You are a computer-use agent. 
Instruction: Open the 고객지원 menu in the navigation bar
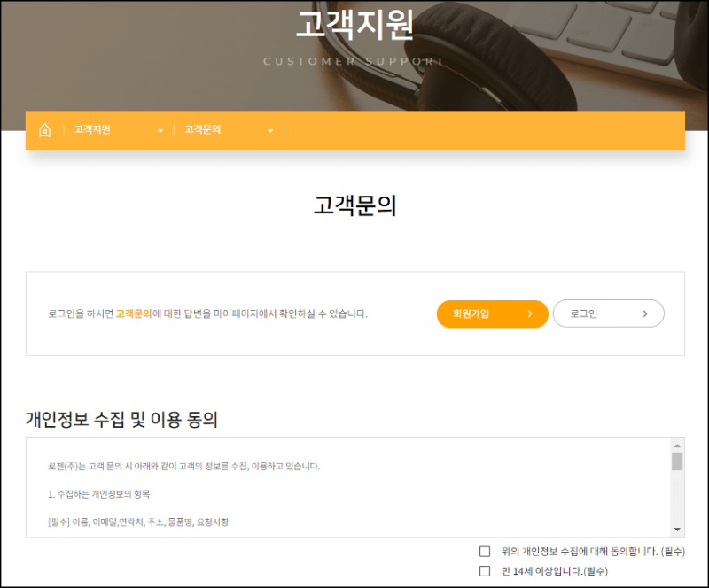click(93, 130)
